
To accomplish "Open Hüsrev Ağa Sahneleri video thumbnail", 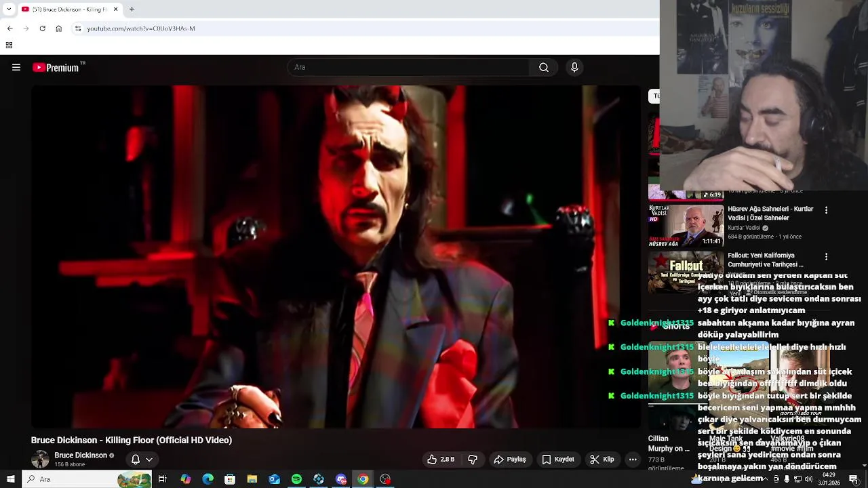I will [x=686, y=225].
